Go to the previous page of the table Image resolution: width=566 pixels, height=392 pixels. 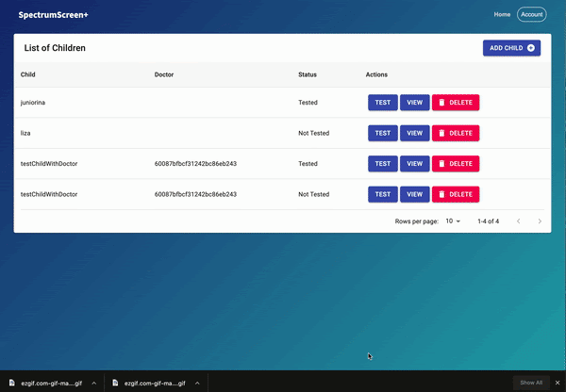tap(518, 221)
